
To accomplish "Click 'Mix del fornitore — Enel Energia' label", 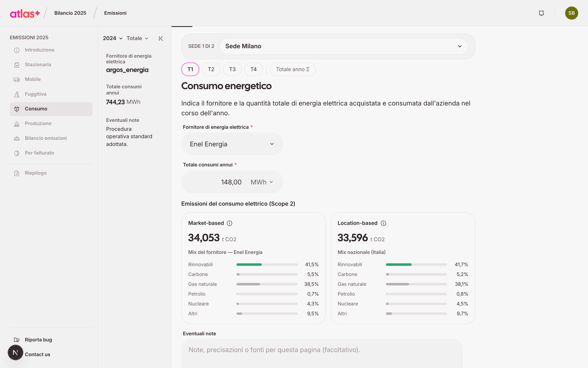I will (x=225, y=252).
